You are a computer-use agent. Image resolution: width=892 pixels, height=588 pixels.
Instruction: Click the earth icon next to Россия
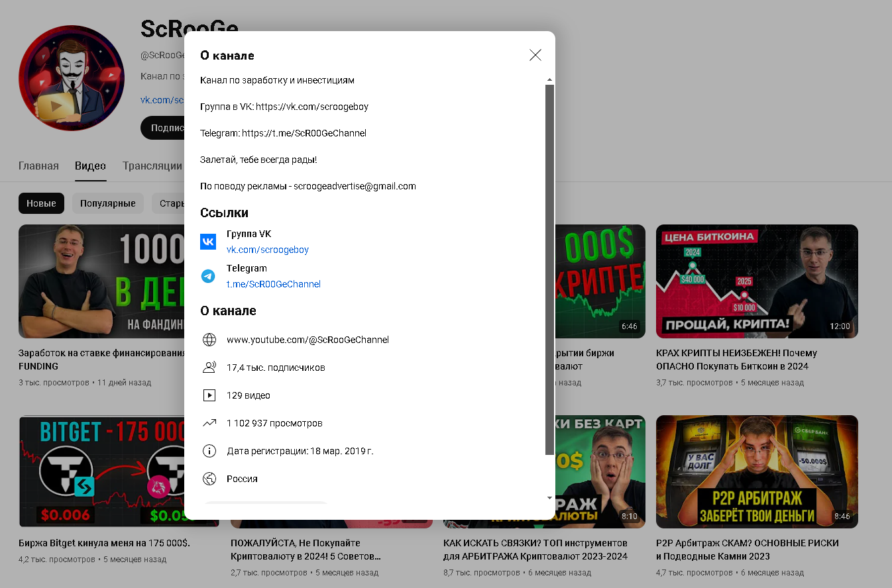click(209, 479)
